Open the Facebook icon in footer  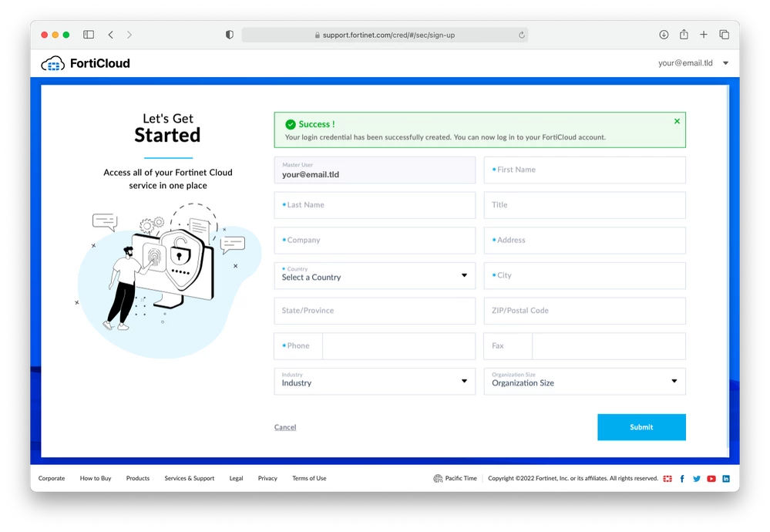pyautogui.click(x=682, y=479)
